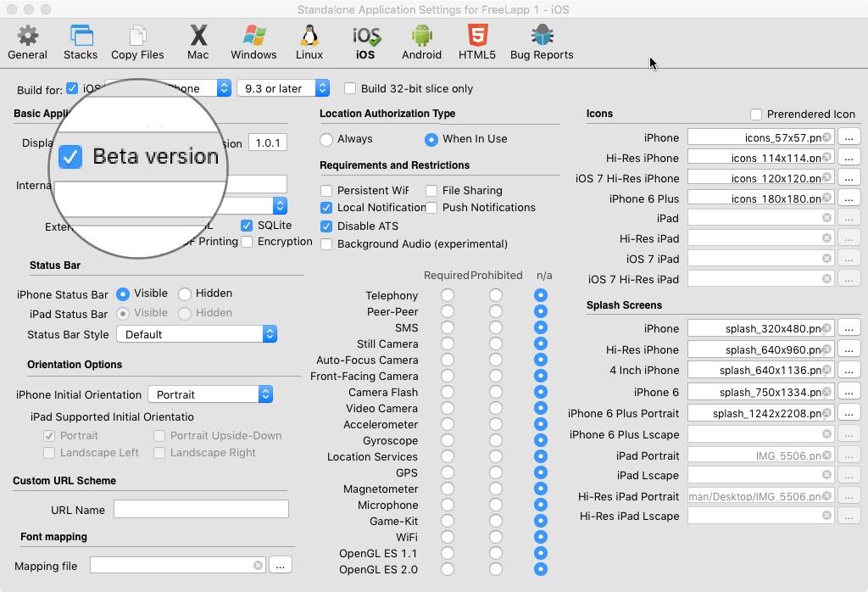Open the Copy Files pane

[x=137, y=42]
